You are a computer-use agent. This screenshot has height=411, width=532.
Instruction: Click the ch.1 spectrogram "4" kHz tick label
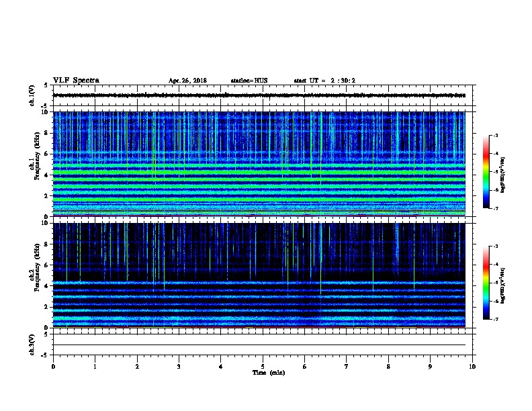[x=46, y=175]
